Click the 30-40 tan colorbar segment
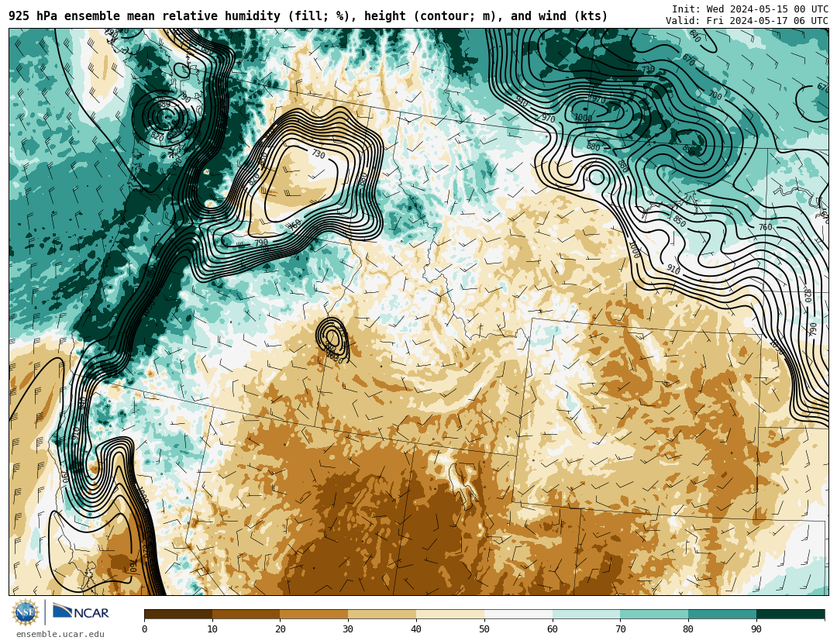 [382, 614]
